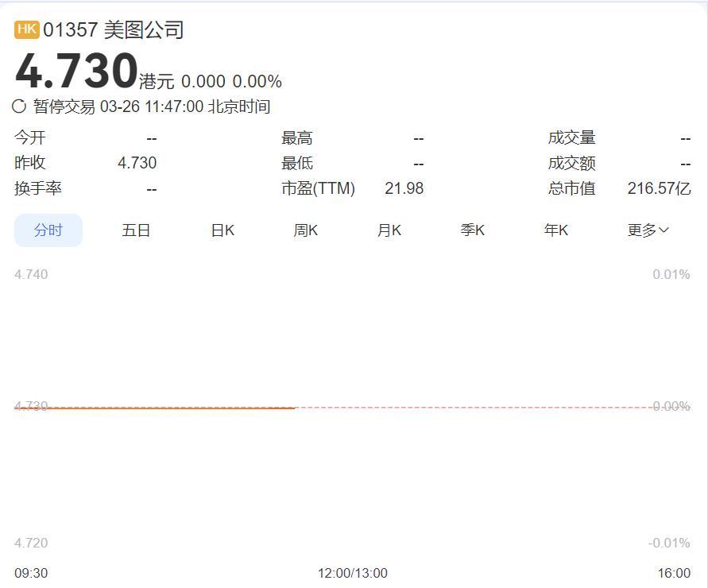Open the 日K daily candlestick tab
708x588 pixels.
[x=222, y=229]
